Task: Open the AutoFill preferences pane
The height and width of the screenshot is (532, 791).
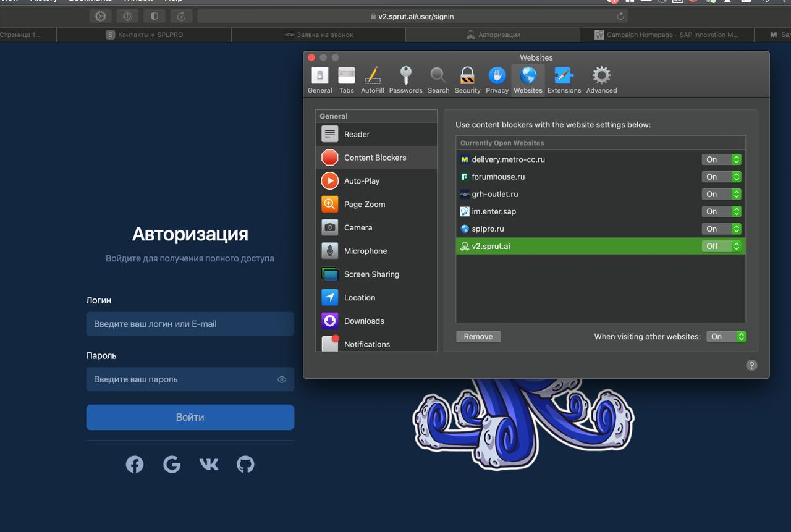Action: (x=372, y=80)
